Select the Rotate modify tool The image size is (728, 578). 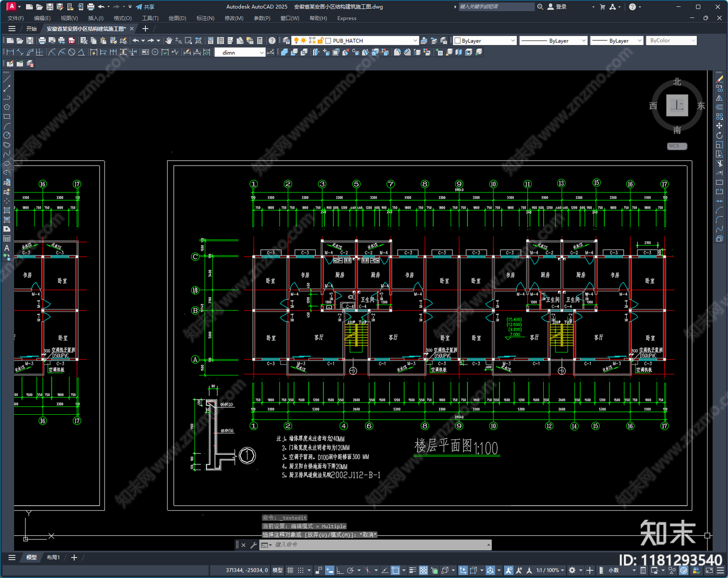[x=719, y=135]
